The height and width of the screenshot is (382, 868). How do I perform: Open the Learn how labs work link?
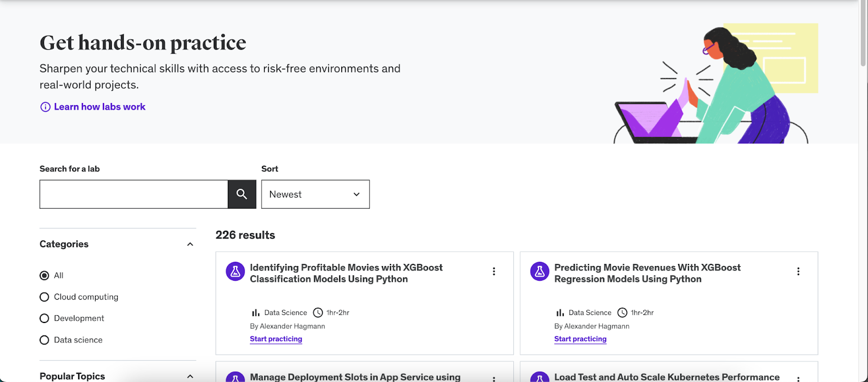[x=100, y=107]
